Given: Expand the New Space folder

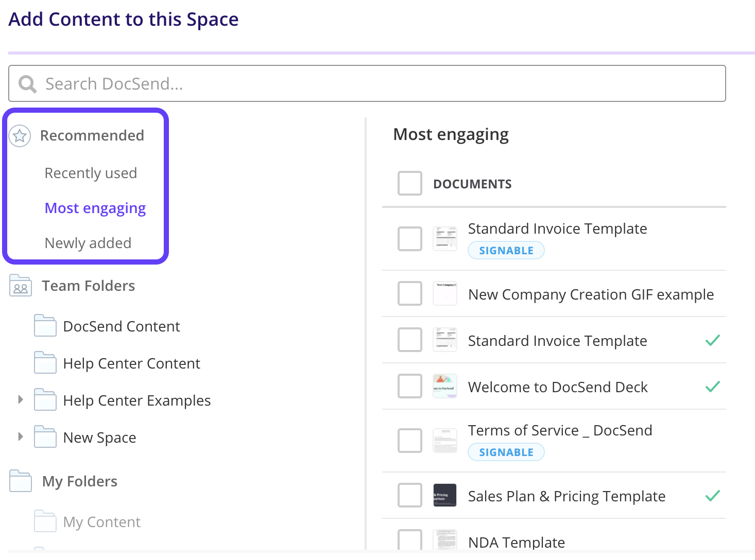Looking at the screenshot, I should (20, 436).
